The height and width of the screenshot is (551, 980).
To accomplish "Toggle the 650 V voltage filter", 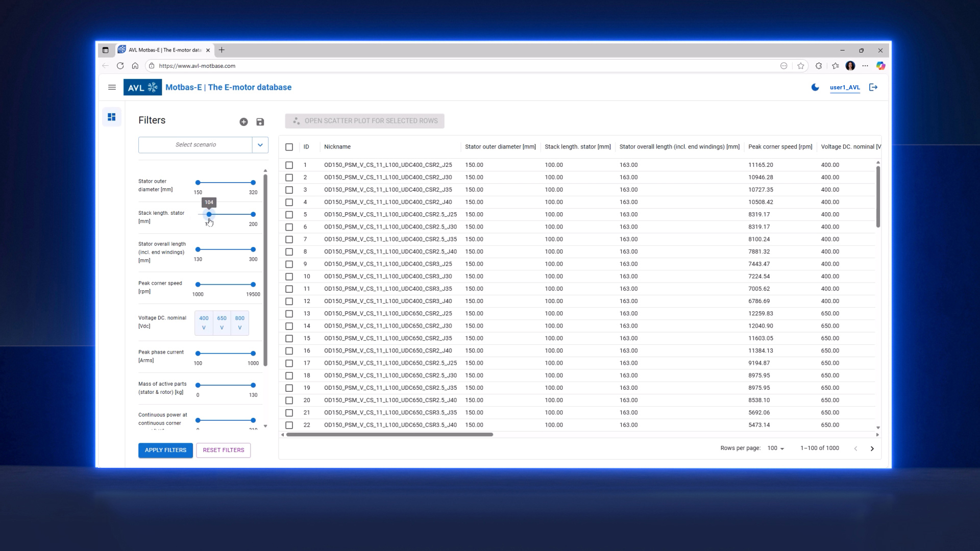I will [x=222, y=322].
